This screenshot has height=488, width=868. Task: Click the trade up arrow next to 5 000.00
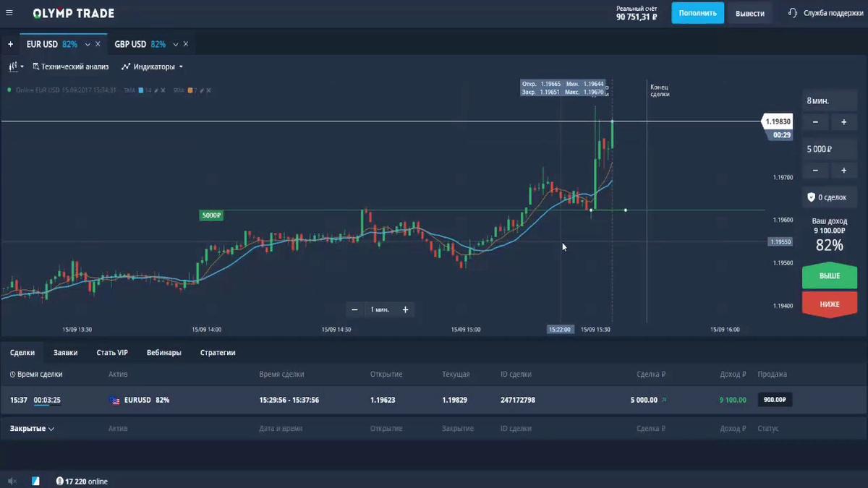[x=664, y=400]
